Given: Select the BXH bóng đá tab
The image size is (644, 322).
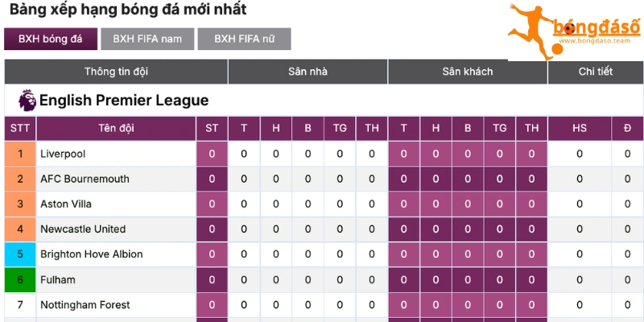Looking at the screenshot, I should tap(51, 39).
